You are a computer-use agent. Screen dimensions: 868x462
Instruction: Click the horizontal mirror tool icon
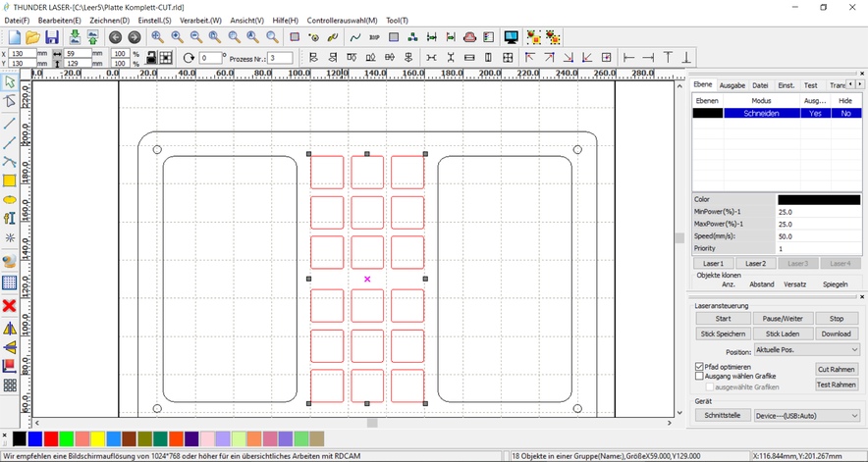click(x=10, y=329)
